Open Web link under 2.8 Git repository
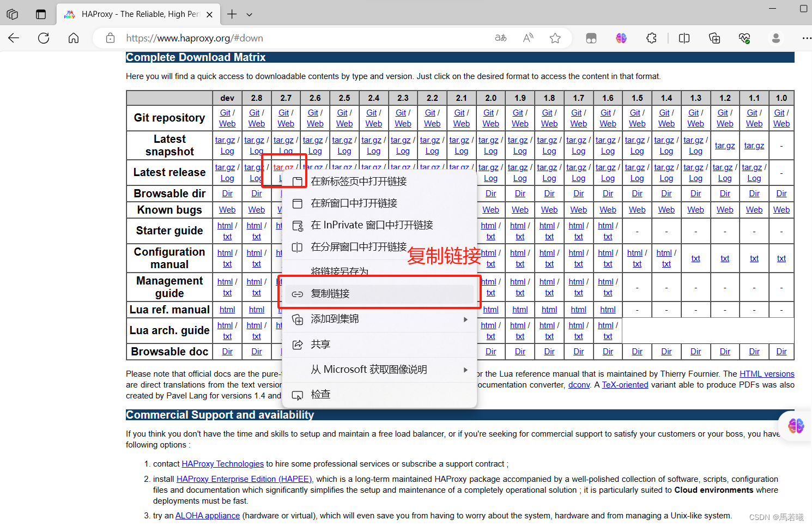 pyautogui.click(x=257, y=124)
